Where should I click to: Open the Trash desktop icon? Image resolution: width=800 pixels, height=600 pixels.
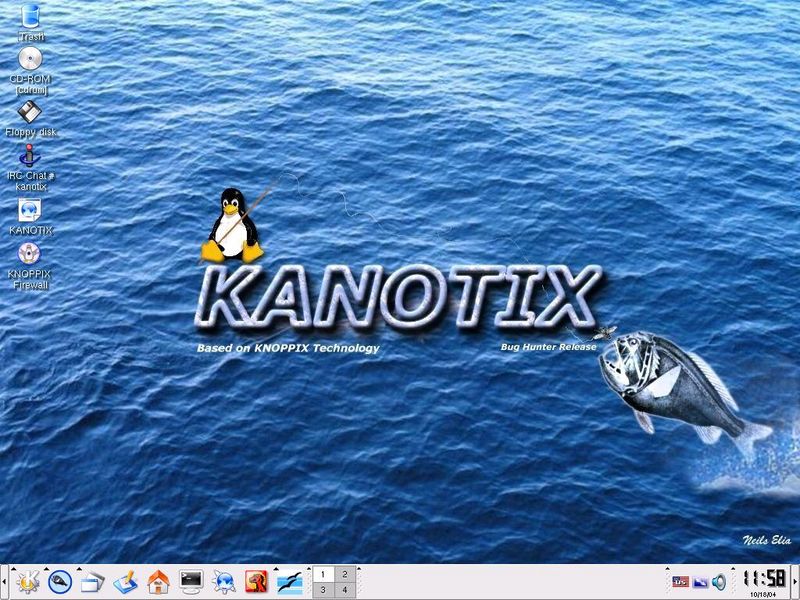coord(31,22)
